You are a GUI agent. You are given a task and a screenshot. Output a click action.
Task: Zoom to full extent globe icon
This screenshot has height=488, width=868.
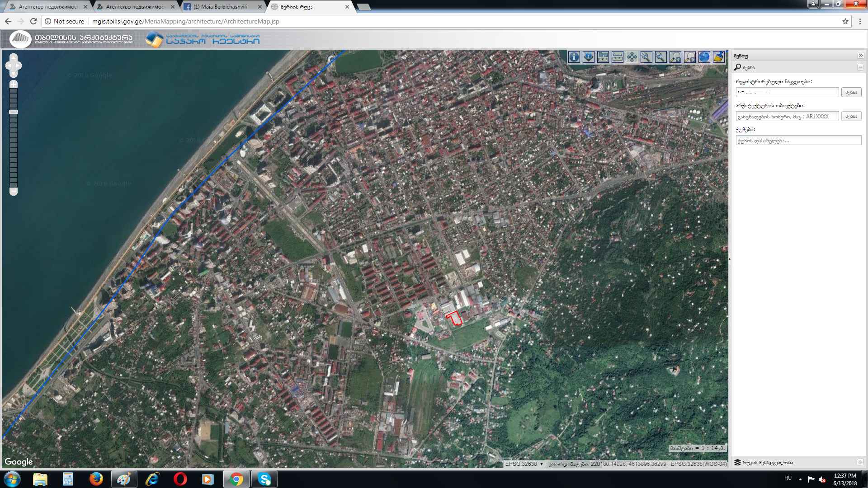click(704, 57)
